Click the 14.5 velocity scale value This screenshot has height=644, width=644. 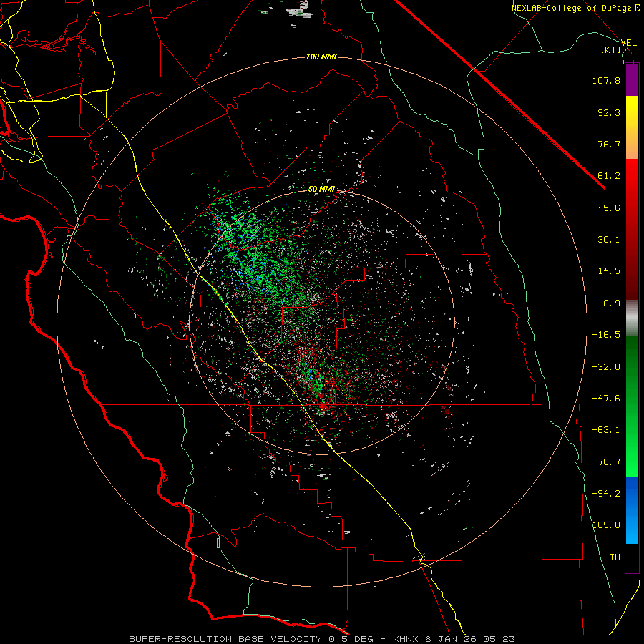coord(609,271)
